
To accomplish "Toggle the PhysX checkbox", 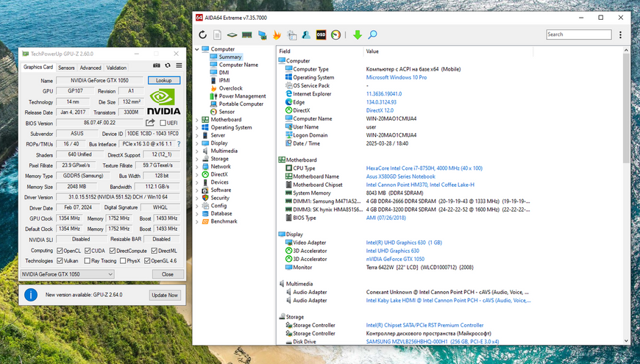I will (x=123, y=260).
